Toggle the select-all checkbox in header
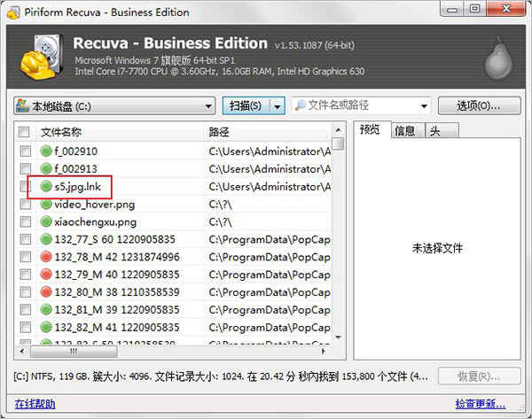 pos(24,132)
